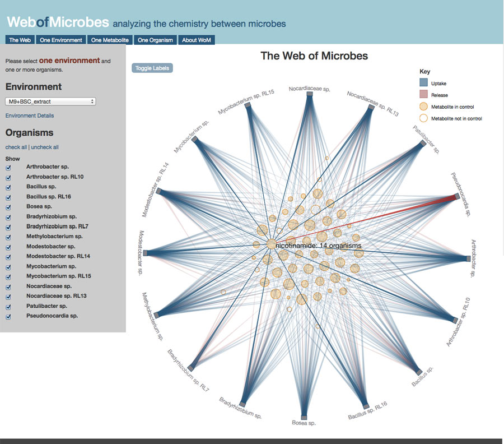Select the Bacillus sp. RL16 node square
The height and width of the screenshot is (444, 504).
tap(366, 406)
